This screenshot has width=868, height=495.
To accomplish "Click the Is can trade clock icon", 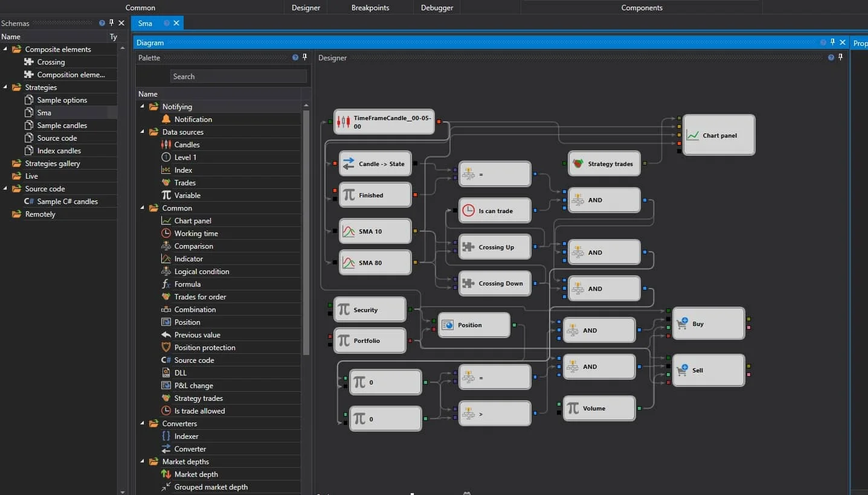I will (468, 211).
